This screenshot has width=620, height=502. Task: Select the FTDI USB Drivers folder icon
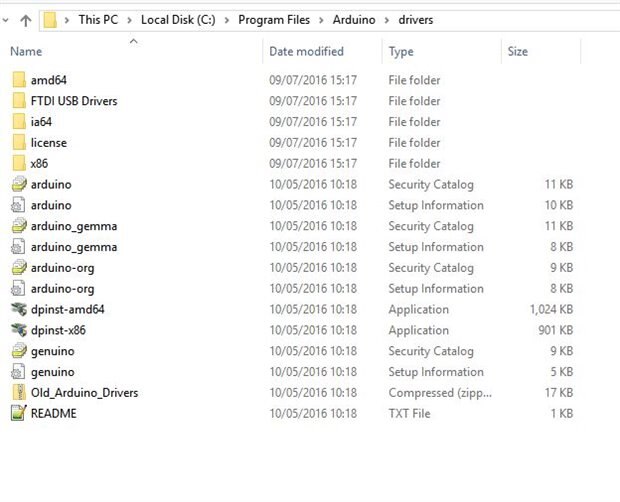pos(18,101)
